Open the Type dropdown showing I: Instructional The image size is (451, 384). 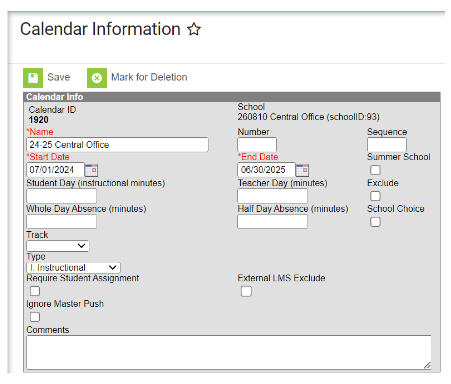click(73, 267)
